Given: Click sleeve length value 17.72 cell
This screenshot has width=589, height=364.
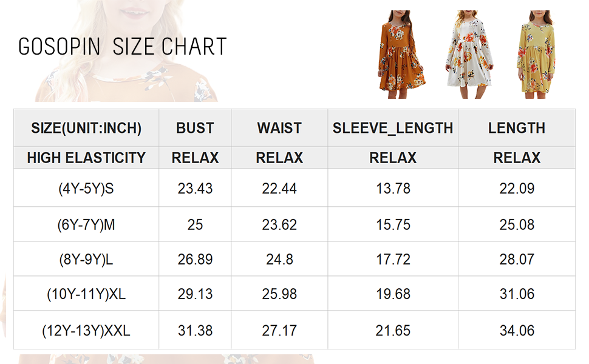Looking at the screenshot, I should pyautogui.click(x=393, y=260).
